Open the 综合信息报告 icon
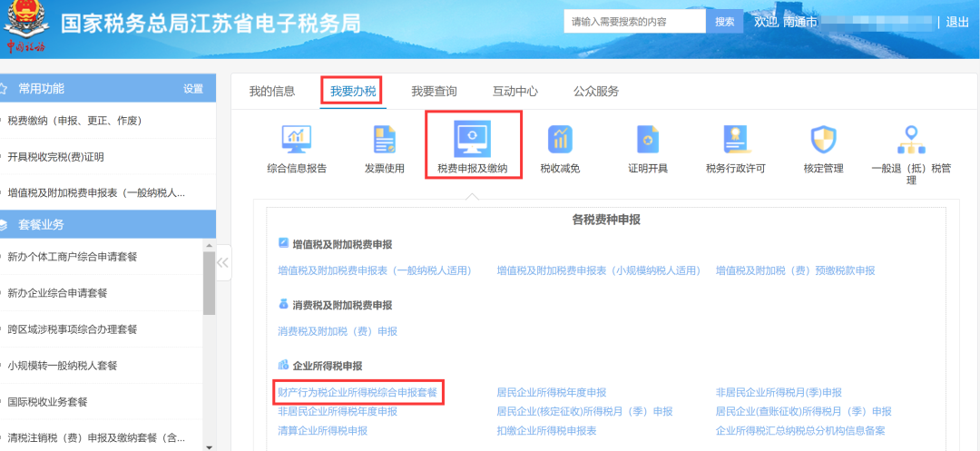The height and width of the screenshot is (451, 980). [296, 139]
